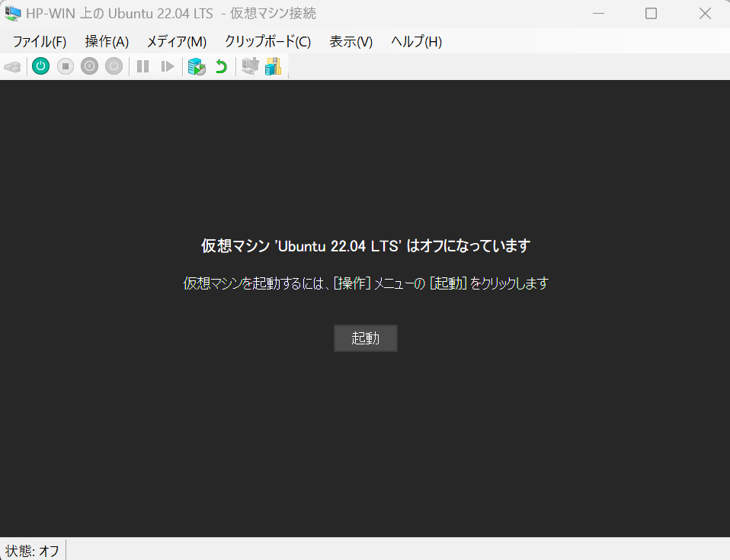
Task: Open the メディア(M) menu
Action: coord(177,41)
